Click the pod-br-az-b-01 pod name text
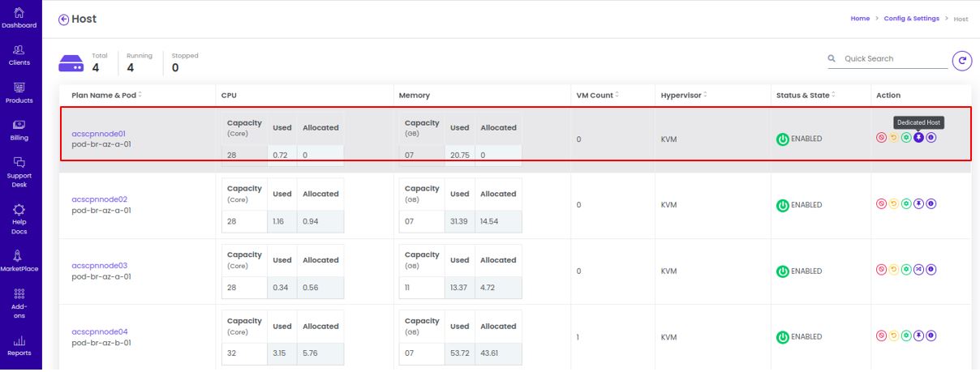Image resolution: width=980 pixels, height=372 pixels. click(x=101, y=343)
